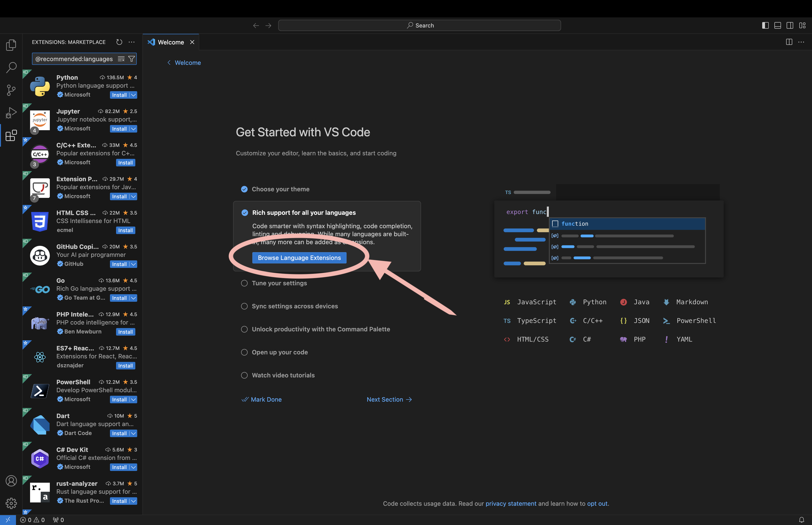The image size is (812, 525).
Task: Return to Welcome via the back link
Action: 184,63
